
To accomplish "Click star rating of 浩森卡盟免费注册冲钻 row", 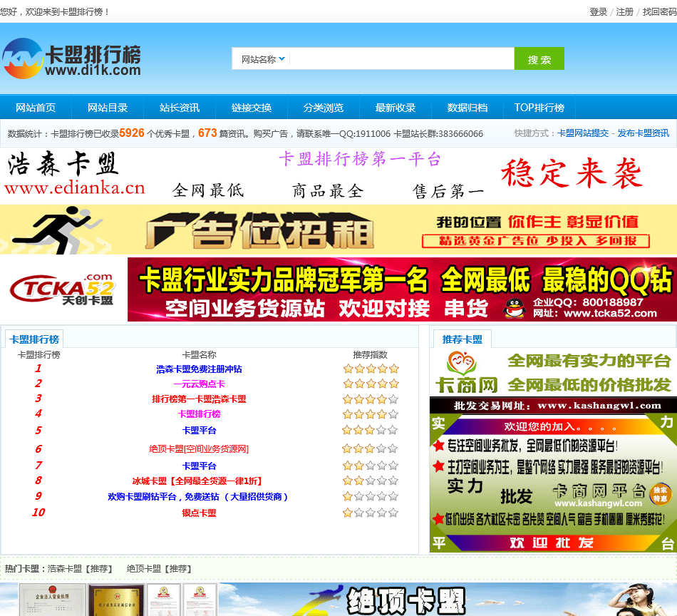I will [x=371, y=369].
